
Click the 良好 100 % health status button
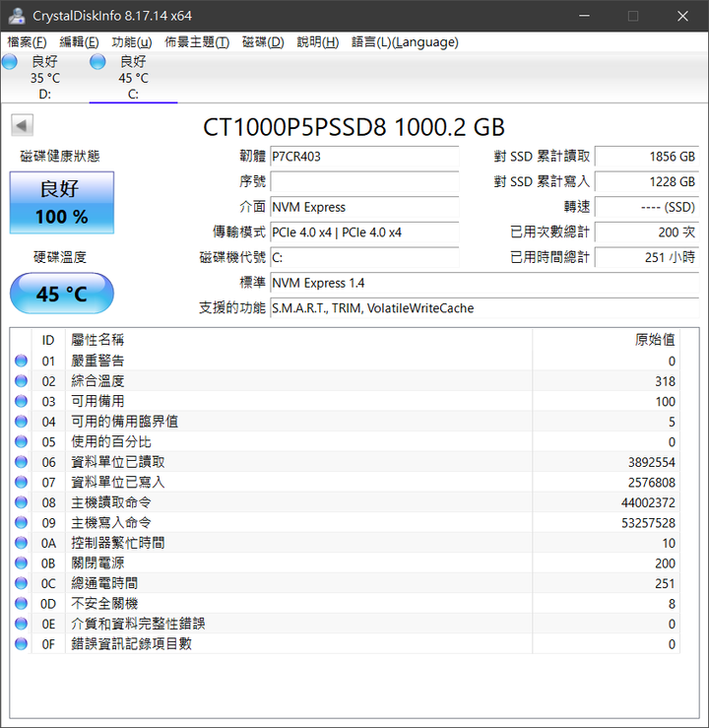pos(62,202)
